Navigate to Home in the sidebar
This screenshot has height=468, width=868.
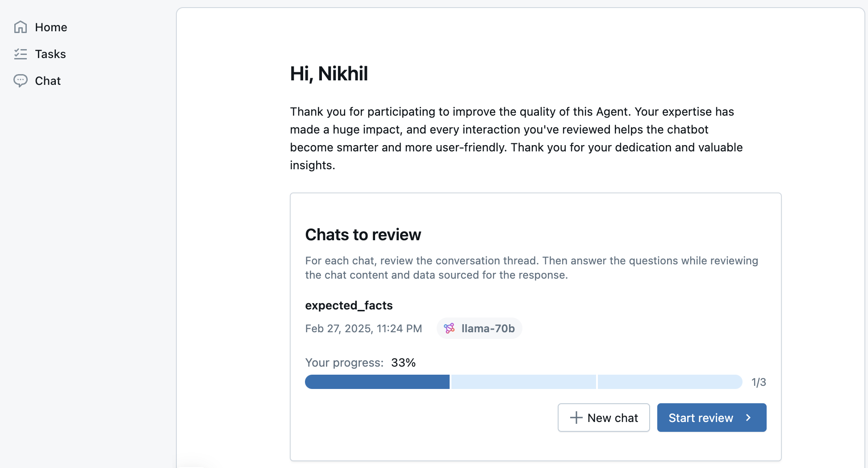[x=50, y=27]
